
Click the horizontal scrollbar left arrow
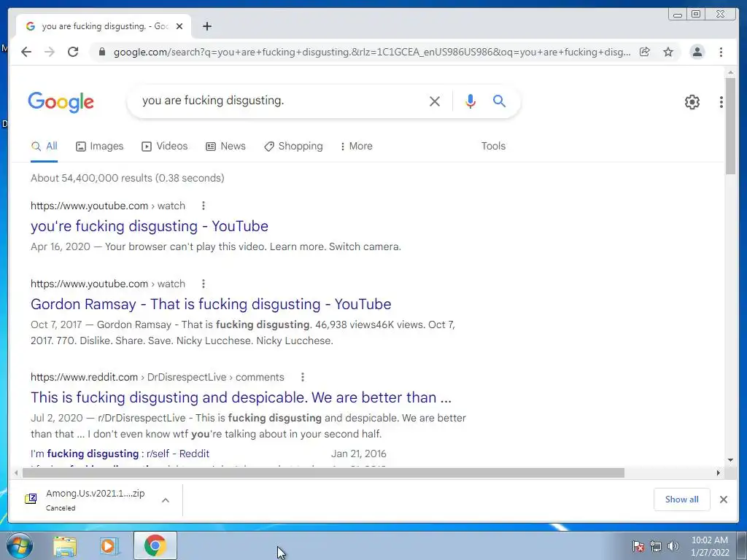(x=16, y=472)
